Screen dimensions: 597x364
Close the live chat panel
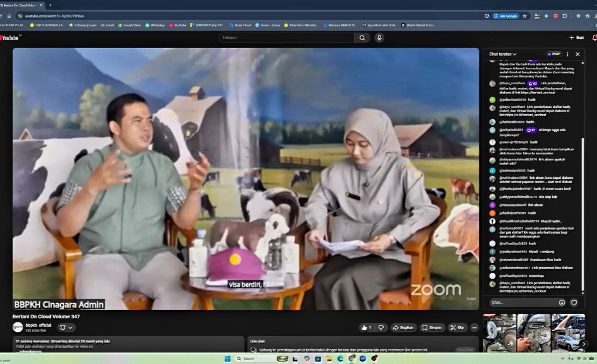pos(578,54)
